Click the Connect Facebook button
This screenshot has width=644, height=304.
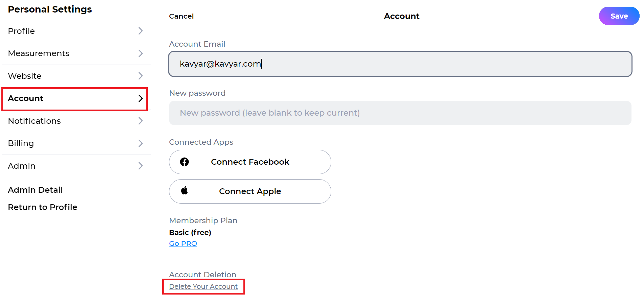(250, 162)
